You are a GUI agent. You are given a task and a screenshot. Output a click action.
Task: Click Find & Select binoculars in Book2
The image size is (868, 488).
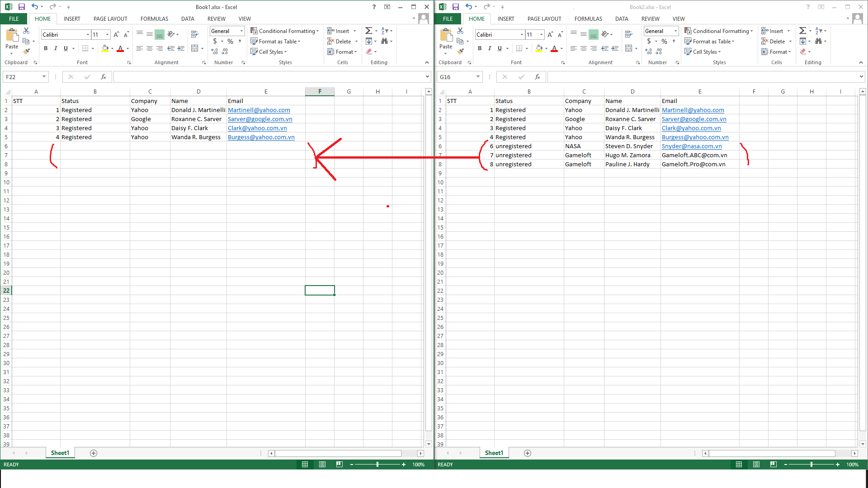[818, 41]
